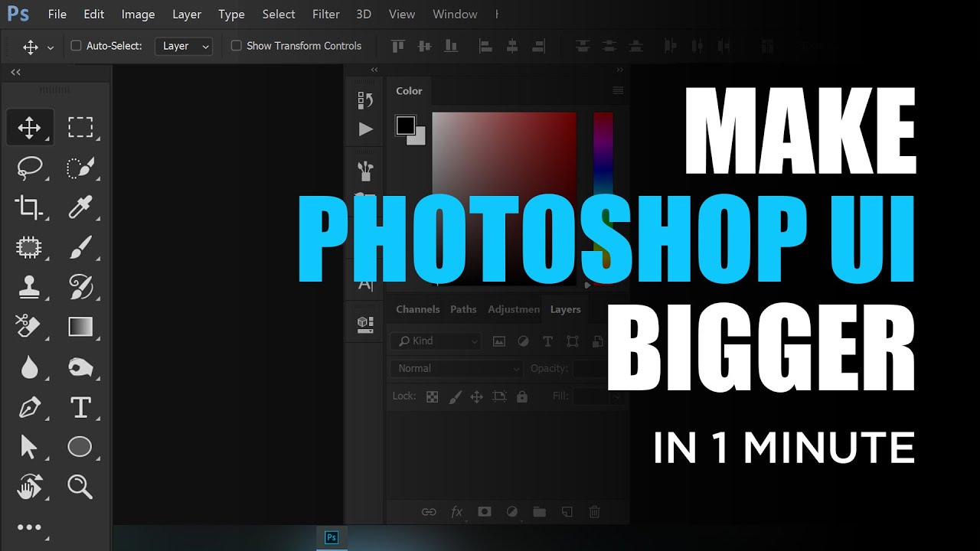Select the Lasso tool
Viewport: 980px width, 551px height.
click(29, 168)
